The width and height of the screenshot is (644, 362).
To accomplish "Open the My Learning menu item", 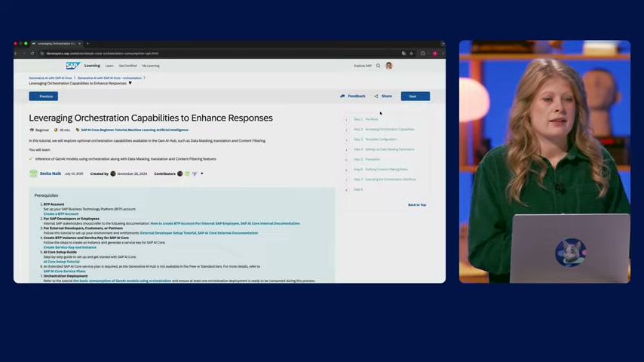I will [151, 66].
